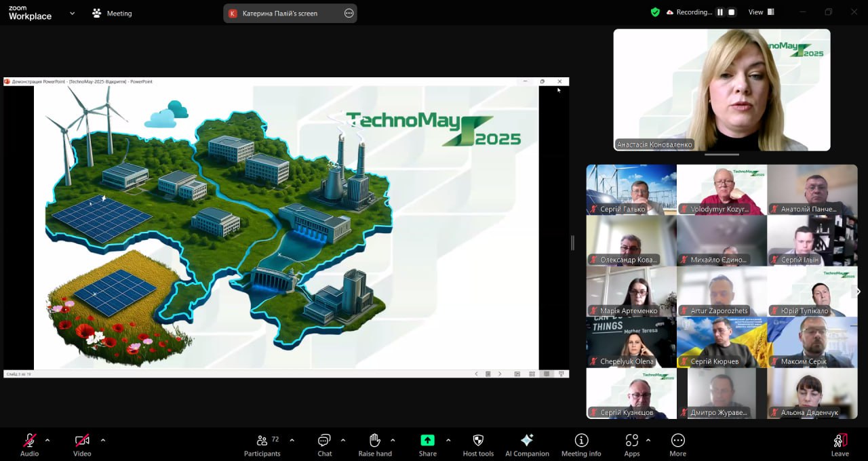Image resolution: width=868 pixels, height=461 pixels.
Task: Start camera with the Video button
Action: tap(82, 445)
